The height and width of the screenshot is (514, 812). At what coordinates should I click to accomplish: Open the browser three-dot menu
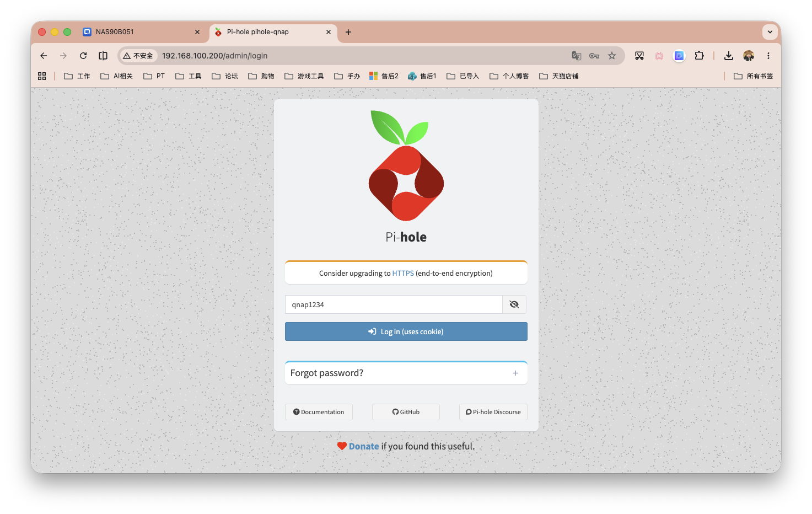click(x=768, y=56)
